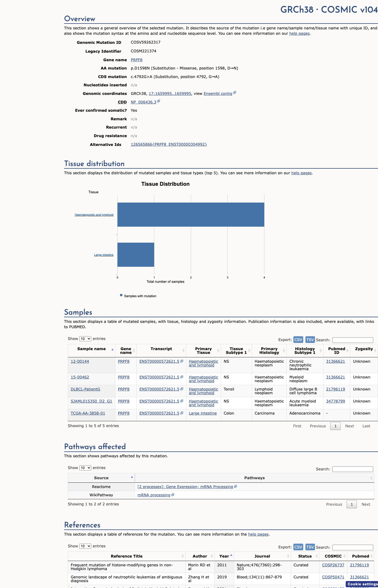The image size is (378, 588).
Task: Click the Large intestine chart bar
Action: (136, 255)
